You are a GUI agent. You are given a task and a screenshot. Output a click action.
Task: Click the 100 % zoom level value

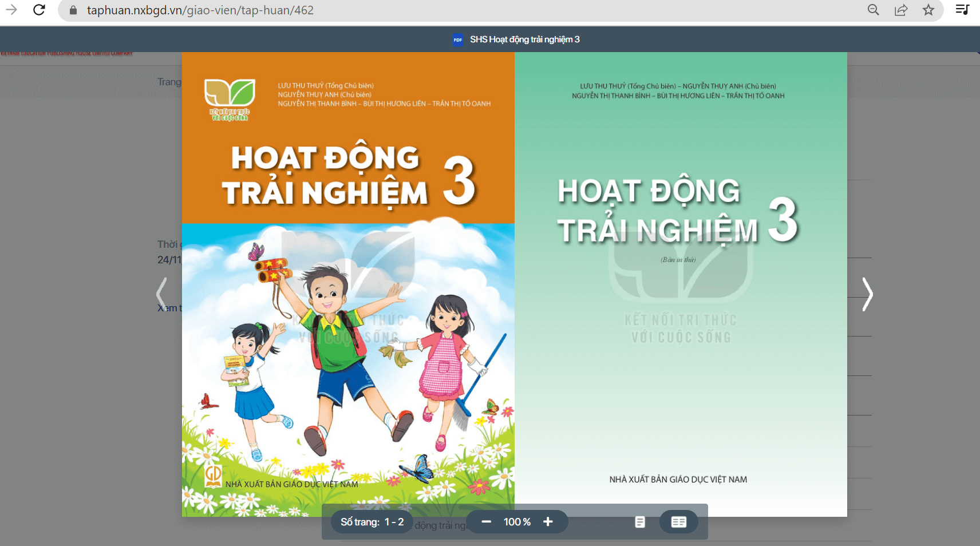517,522
